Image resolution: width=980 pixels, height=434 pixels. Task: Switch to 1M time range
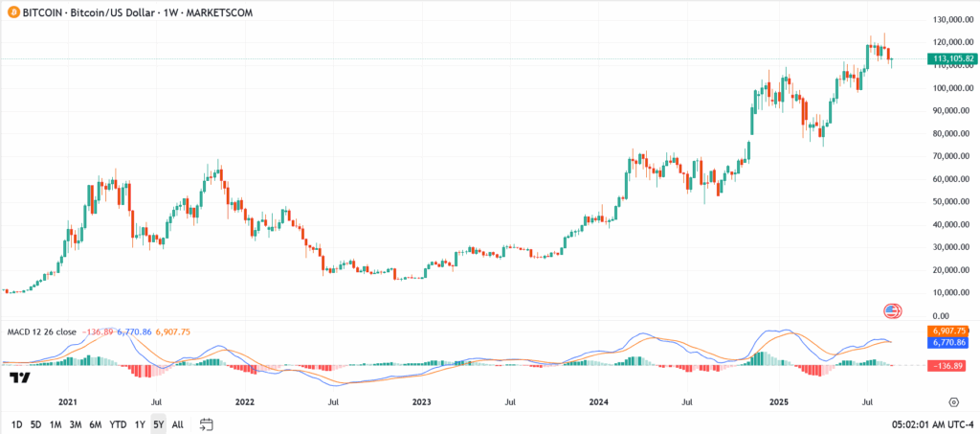click(56, 424)
